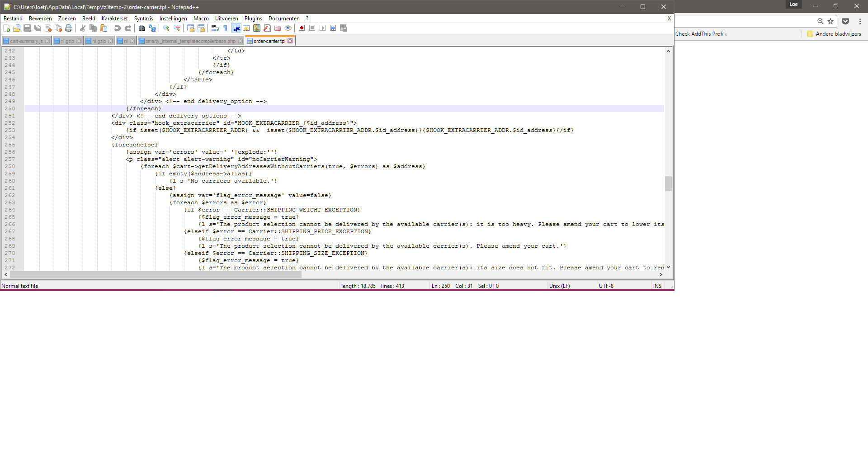Expand the Instellingen menu
Screen dimensions: 868x470
(x=173, y=19)
